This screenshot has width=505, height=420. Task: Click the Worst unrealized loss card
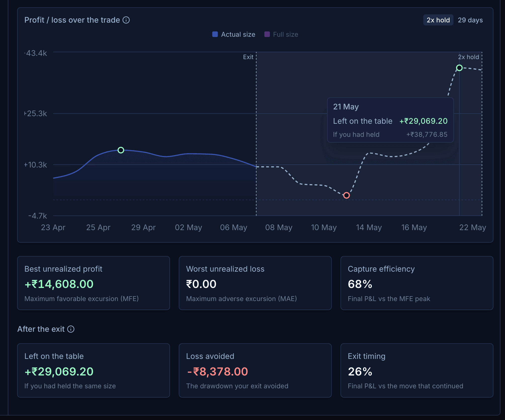coord(255,283)
